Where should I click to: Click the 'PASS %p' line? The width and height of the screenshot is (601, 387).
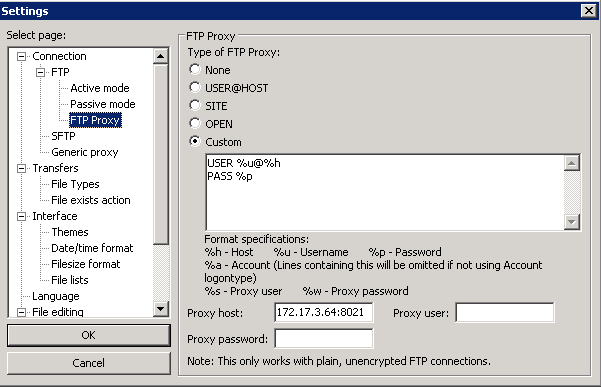click(x=230, y=177)
